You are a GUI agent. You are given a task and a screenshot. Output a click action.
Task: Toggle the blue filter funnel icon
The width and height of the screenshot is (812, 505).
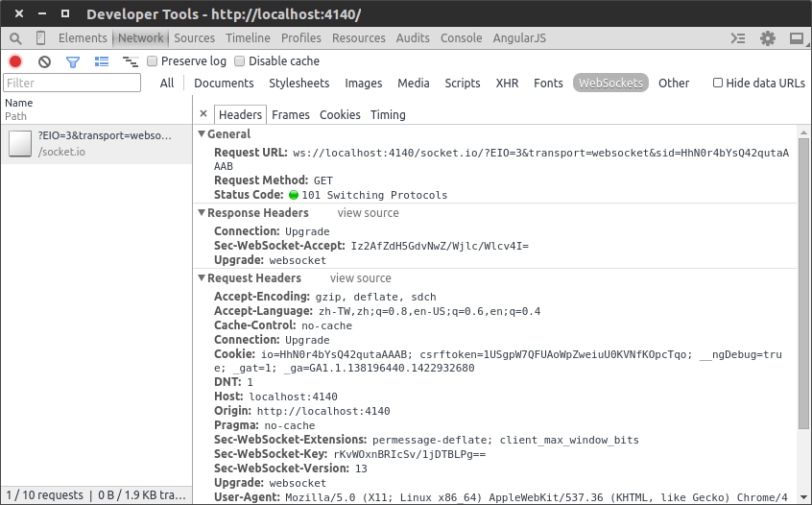click(x=73, y=62)
